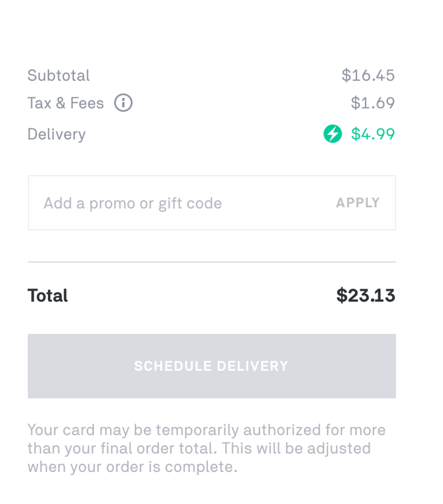
Task: Focus the promo or gift code field
Action: click(x=181, y=203)
